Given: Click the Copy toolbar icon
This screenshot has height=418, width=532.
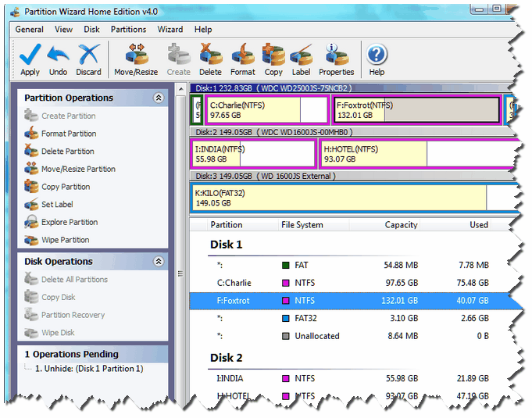Looking at the screenshot, I should click(273, 54).
